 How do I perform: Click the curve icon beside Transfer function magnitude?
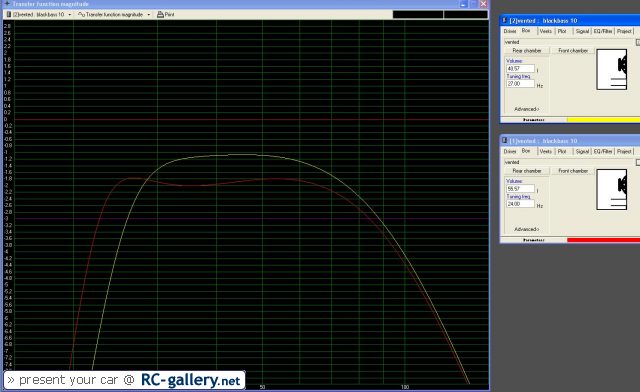click(x=81, y=14)
